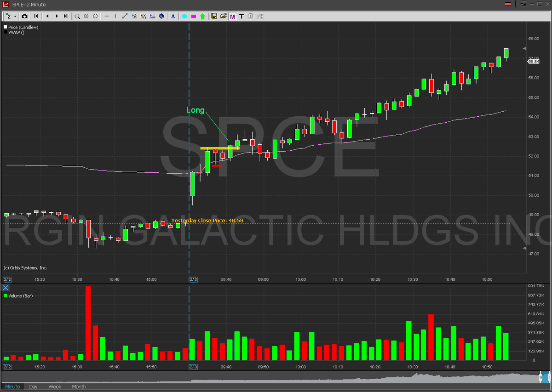Select the magnifier zoom tool

[77, 16]
